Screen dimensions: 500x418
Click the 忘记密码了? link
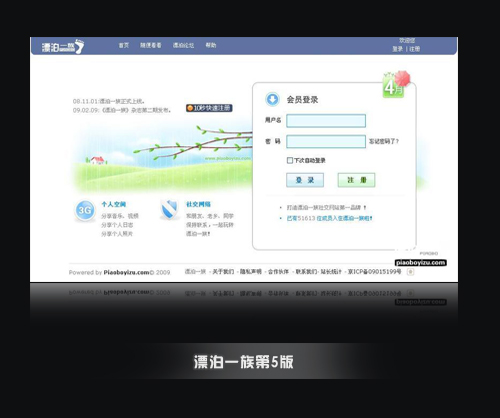pos(384,141)
